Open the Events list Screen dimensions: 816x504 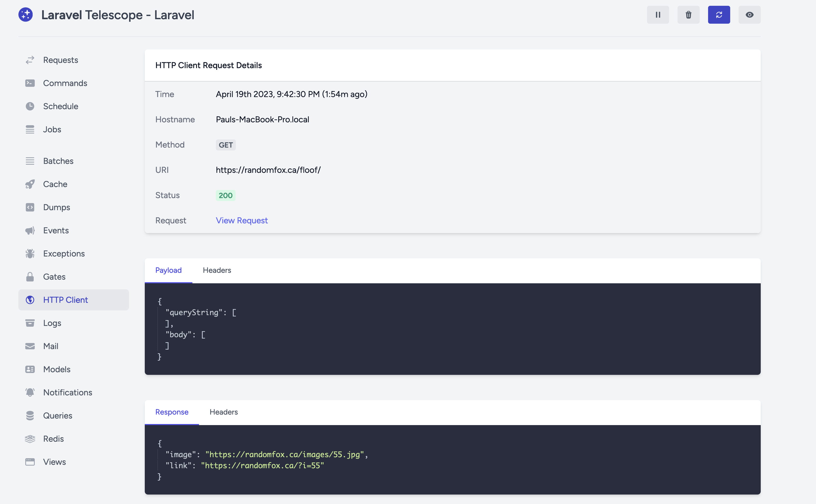tap(74, 230)
